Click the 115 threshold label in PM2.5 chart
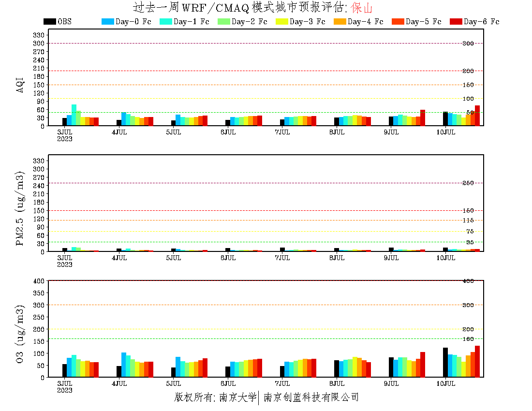This screenshot has height=411, width=532. click(x=468, y=220)
